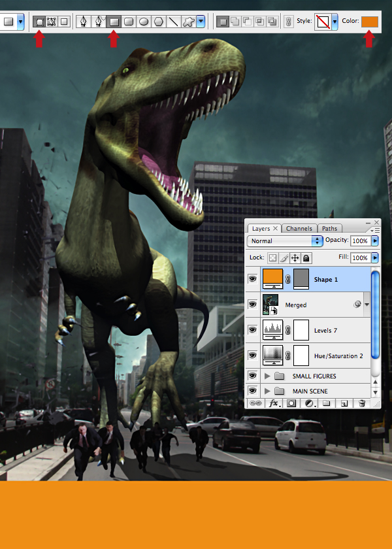Click the Link Layers button

coord(255,403)
